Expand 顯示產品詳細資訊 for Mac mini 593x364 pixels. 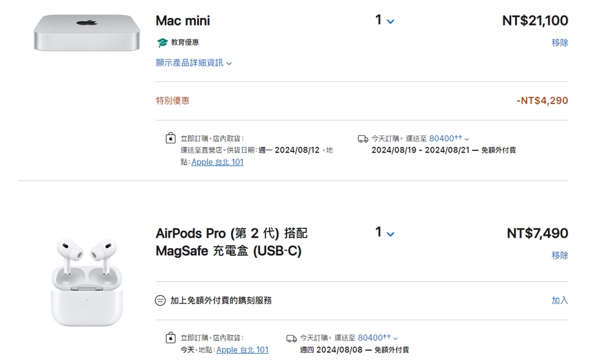pos(194,63)
